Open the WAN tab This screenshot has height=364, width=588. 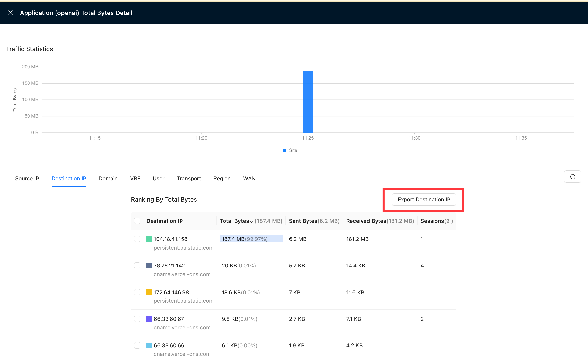tap(249, 178)
